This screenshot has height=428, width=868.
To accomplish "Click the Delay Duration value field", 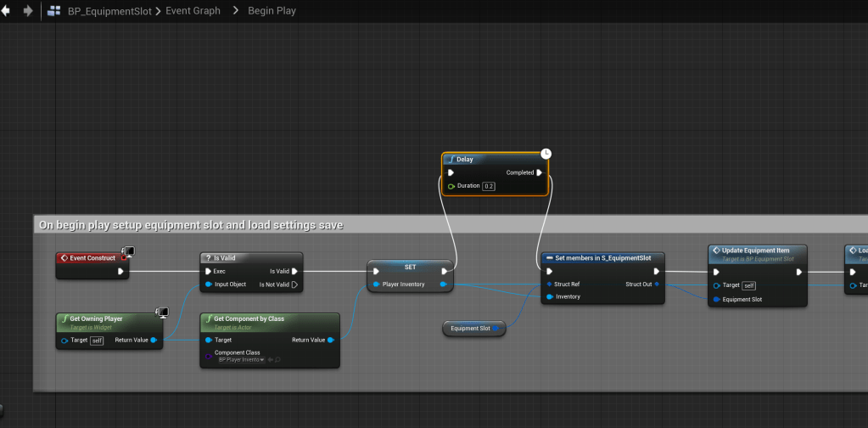I will [489, 186].
